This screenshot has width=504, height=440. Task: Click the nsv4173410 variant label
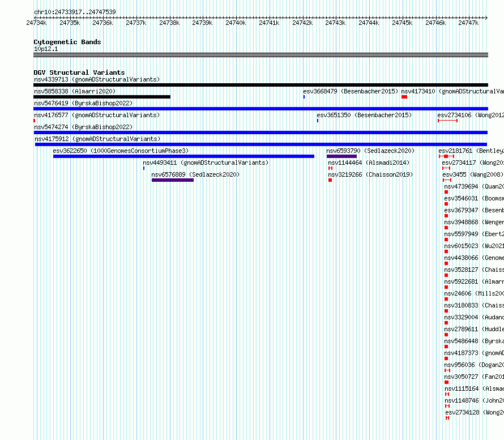[x=452, y=91]
